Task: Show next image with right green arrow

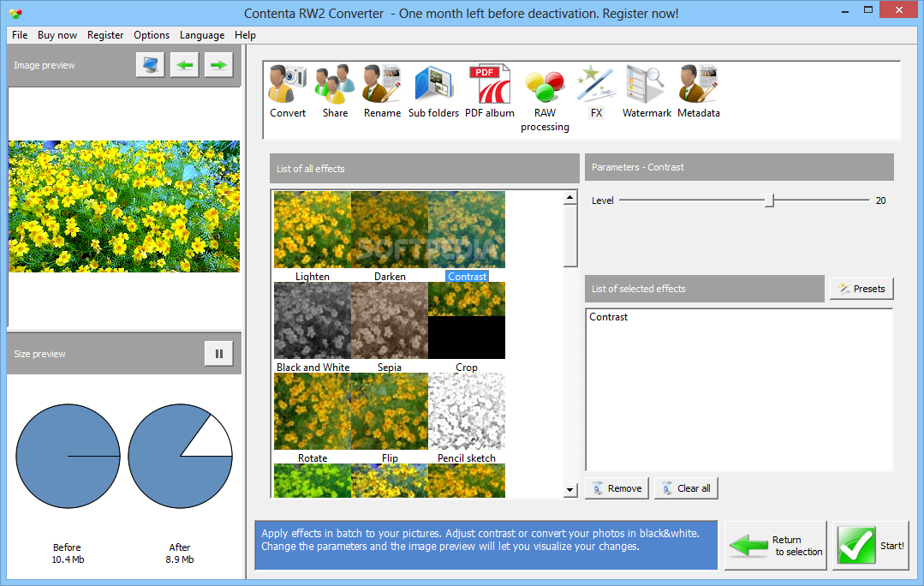Action: pyautogui.click(x=218, y=65)
